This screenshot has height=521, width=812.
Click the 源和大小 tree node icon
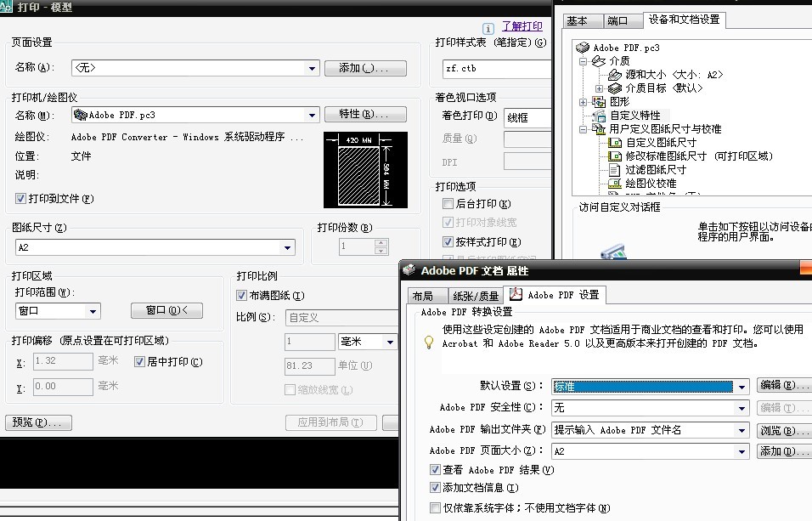[615, 75]
